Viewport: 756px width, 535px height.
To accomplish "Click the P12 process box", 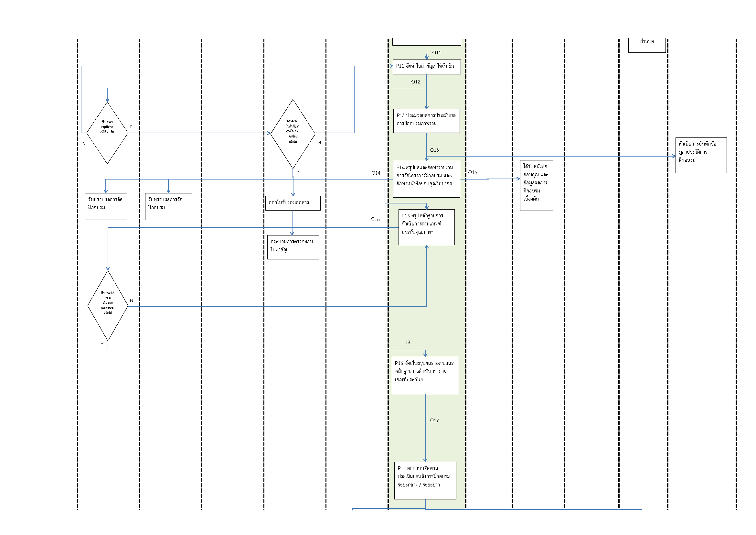I will 426,67.
